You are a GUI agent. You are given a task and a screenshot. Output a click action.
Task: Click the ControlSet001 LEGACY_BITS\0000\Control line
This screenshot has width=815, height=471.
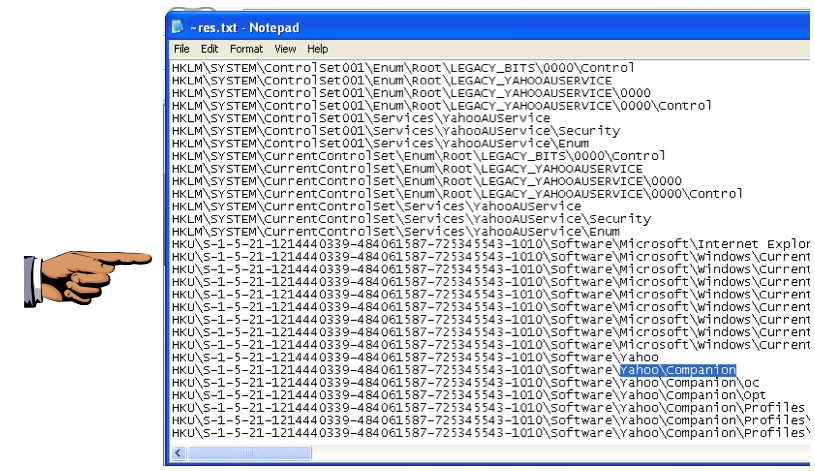(x=403, y=68)
